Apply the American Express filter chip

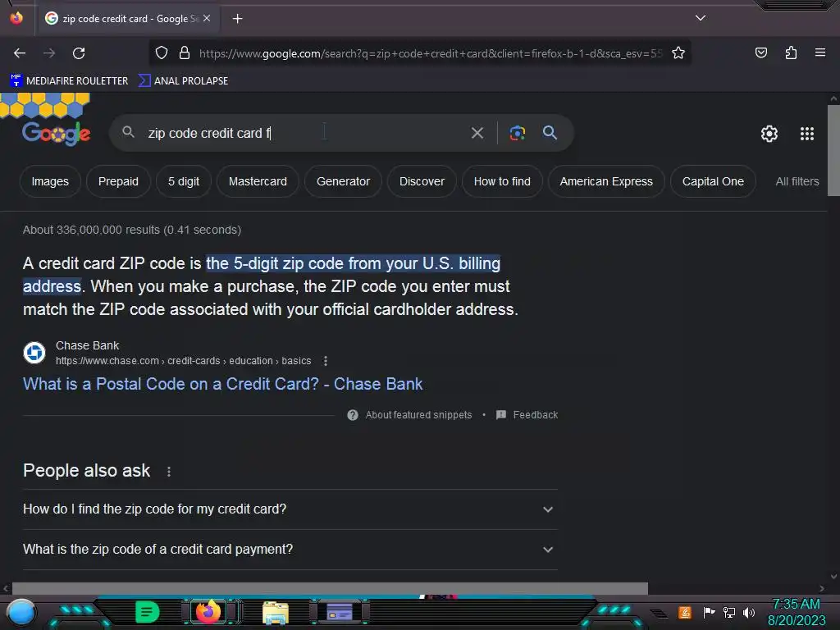606,181
